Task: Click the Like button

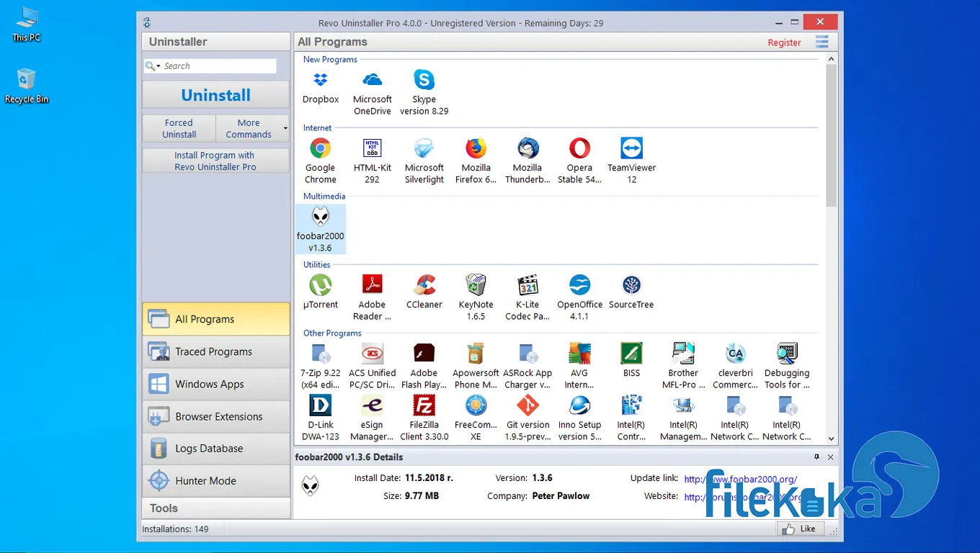Action: tap(800, 529)
